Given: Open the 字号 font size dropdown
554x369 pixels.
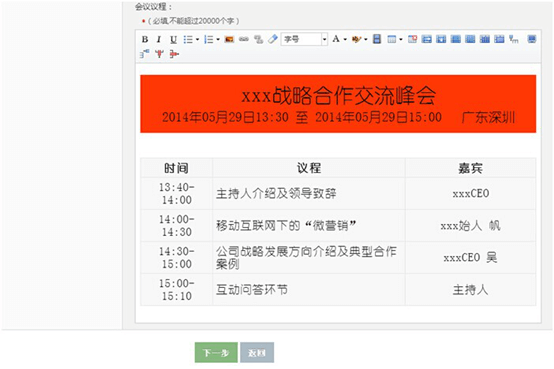Looking at the screenshot, I should [x=304, y=39].
